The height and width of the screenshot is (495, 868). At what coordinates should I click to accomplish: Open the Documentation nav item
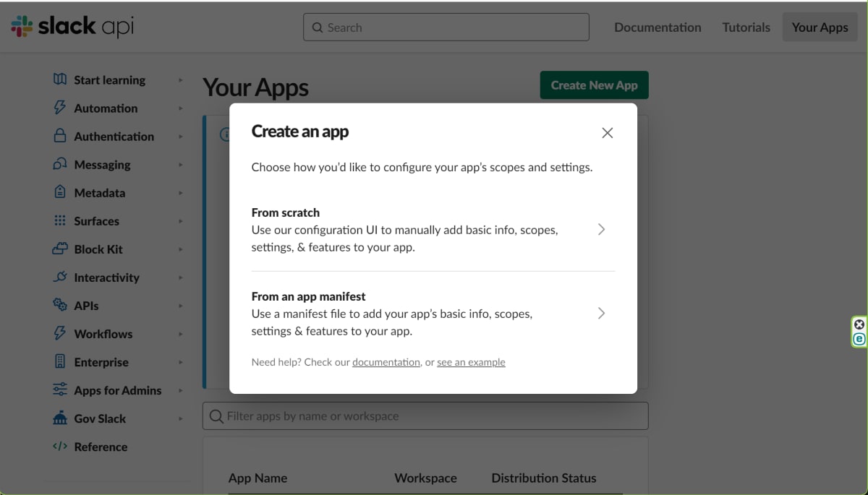click(658, 27)
